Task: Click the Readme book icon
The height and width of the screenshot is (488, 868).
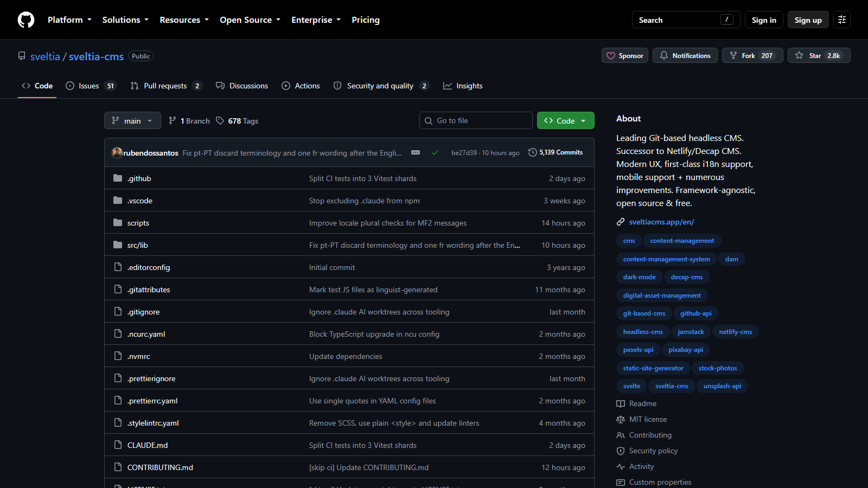Action: pyautogui.click(x=621, y=403)
